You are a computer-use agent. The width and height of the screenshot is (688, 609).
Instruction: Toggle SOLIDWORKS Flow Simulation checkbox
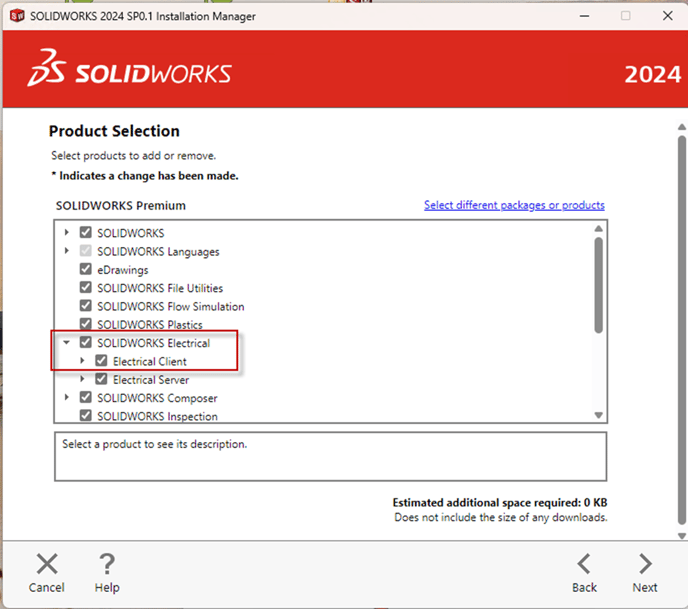point(85,307)
